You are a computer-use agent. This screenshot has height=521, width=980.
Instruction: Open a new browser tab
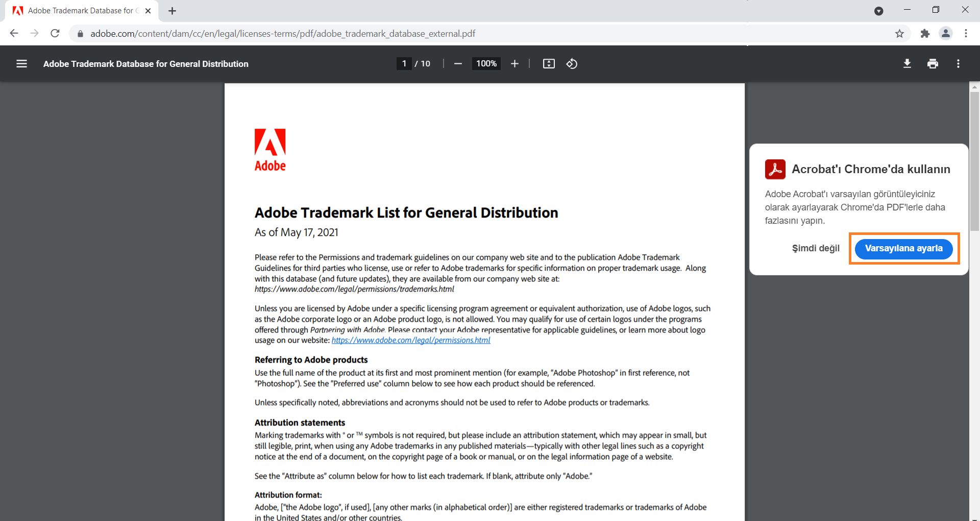[x=172, y=10]
